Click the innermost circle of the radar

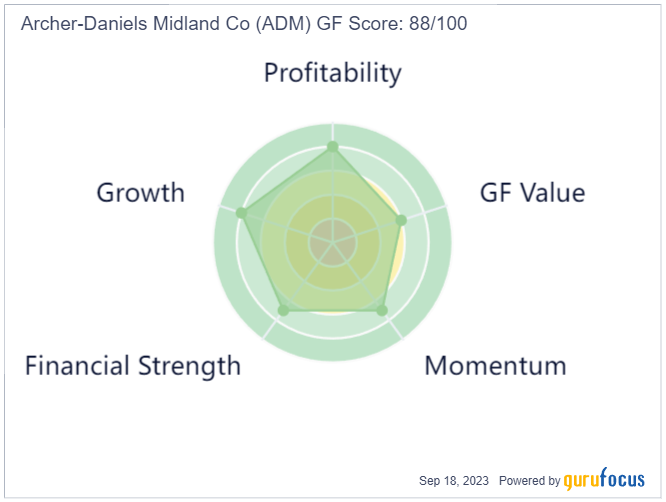(333, 243)
